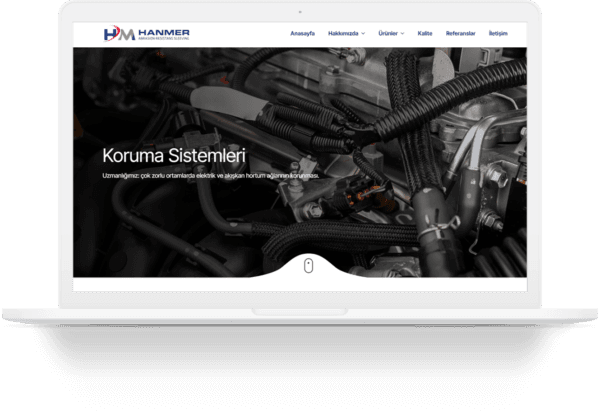Expand the Hakkımızda dropdown arrow

click(364, 33)
